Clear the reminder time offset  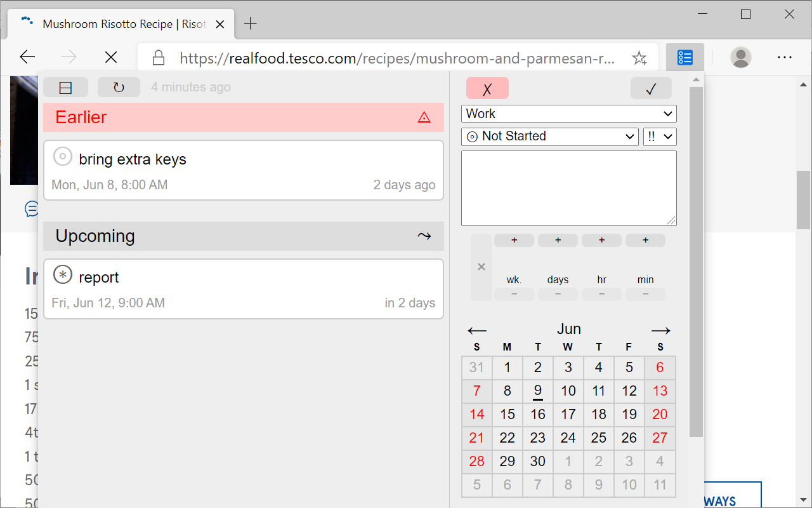coord(481,267)
